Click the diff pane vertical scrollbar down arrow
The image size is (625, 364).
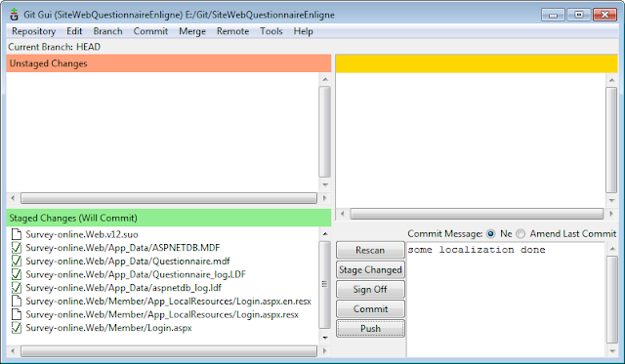click(x=611, y=200)
